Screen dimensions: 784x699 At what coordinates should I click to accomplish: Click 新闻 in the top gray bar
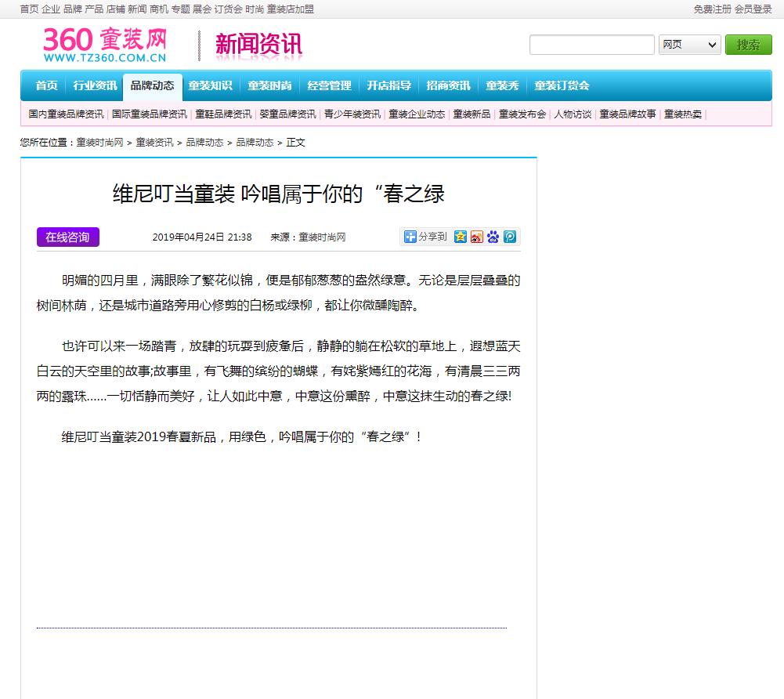pyautogui.click(x=137, y=9)
